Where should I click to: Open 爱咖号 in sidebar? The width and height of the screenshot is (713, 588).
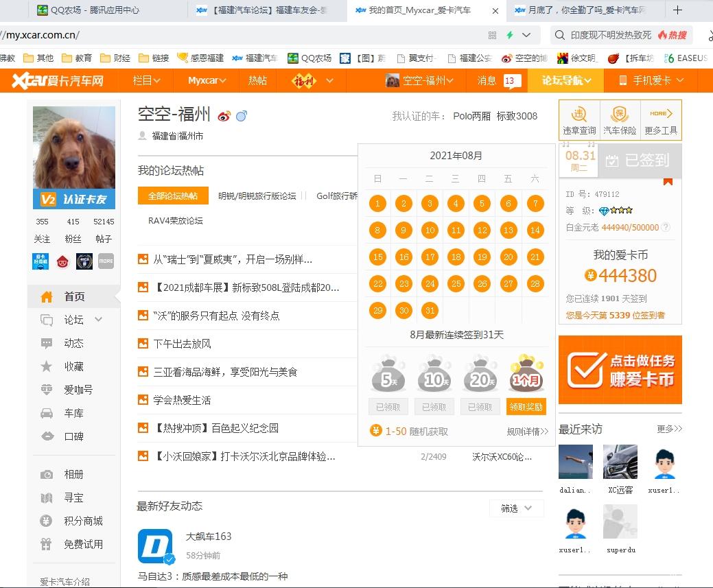click(78, 390)
